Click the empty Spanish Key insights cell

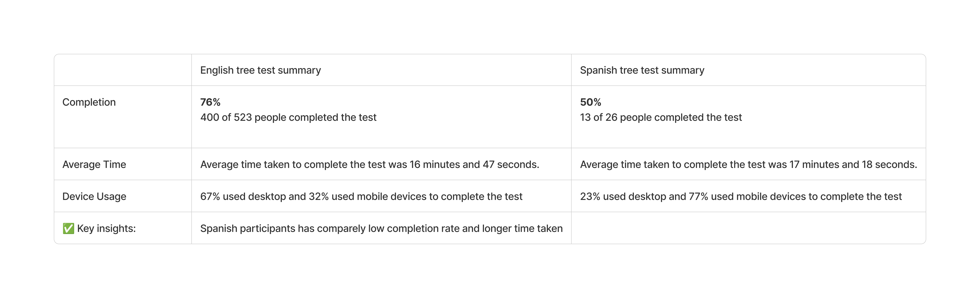(x=748, y=228)
